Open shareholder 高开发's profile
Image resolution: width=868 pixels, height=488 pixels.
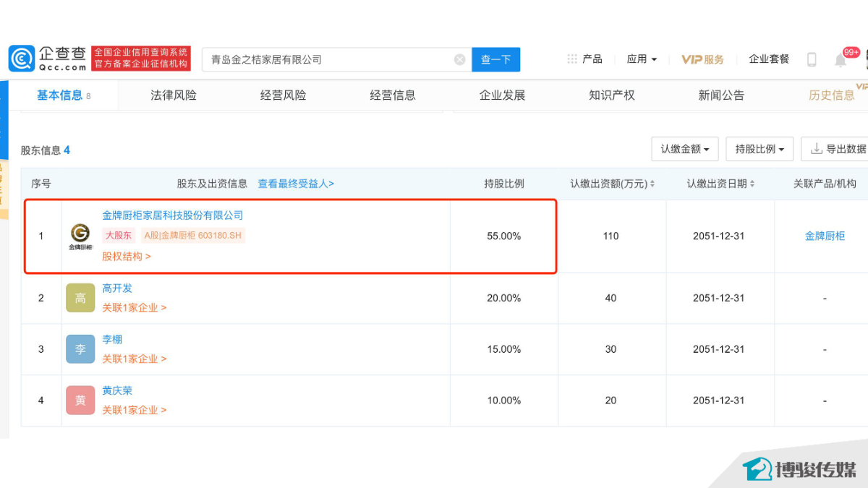tap(117, 288)
